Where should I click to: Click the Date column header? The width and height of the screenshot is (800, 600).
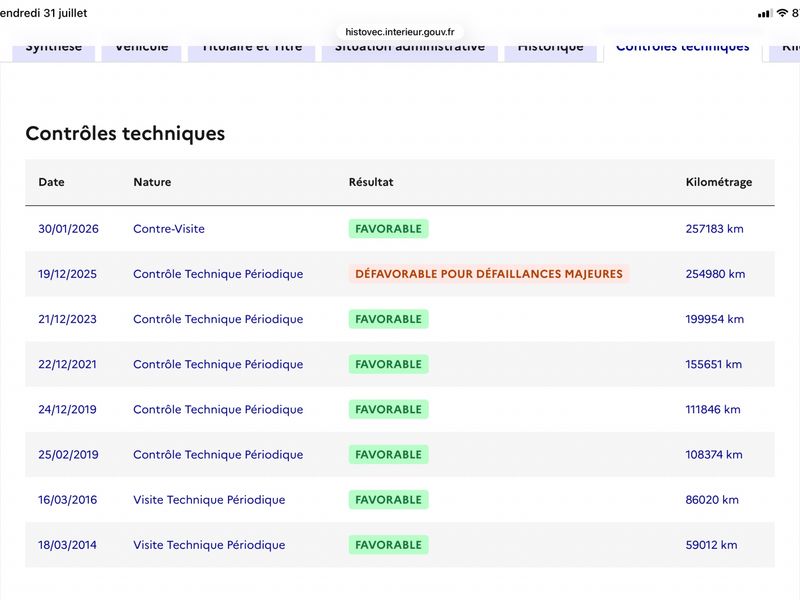[x=51, y=182]
